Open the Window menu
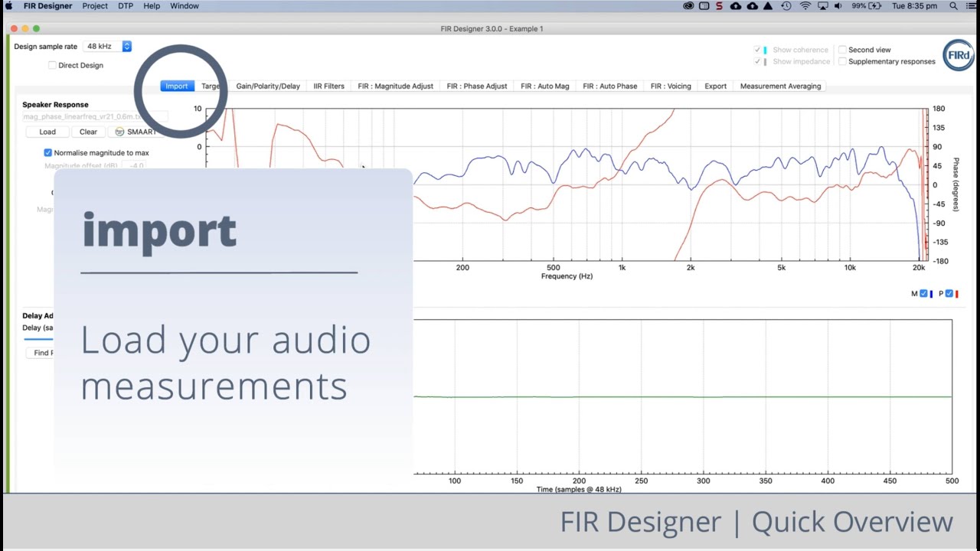This screenshot has width=980, height=551. (185, 5)
